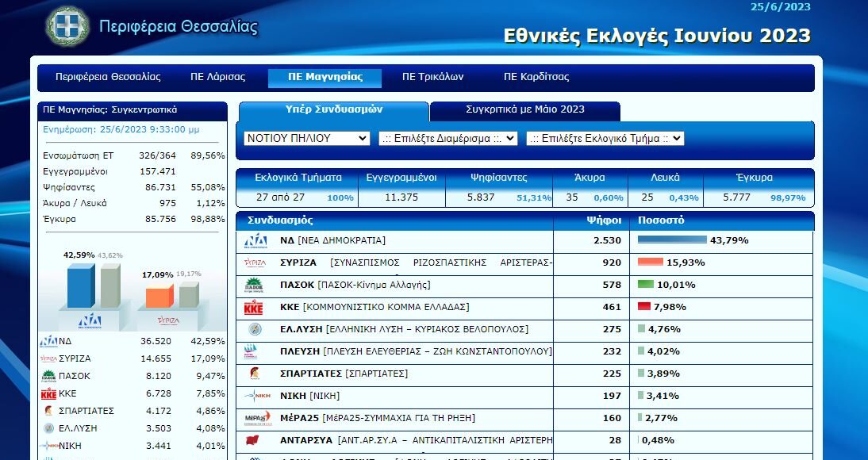Switch to the Συγκριτικά με Μάιο 2023 tab
Screen dimensions: 868x460
tap(525, 110)
